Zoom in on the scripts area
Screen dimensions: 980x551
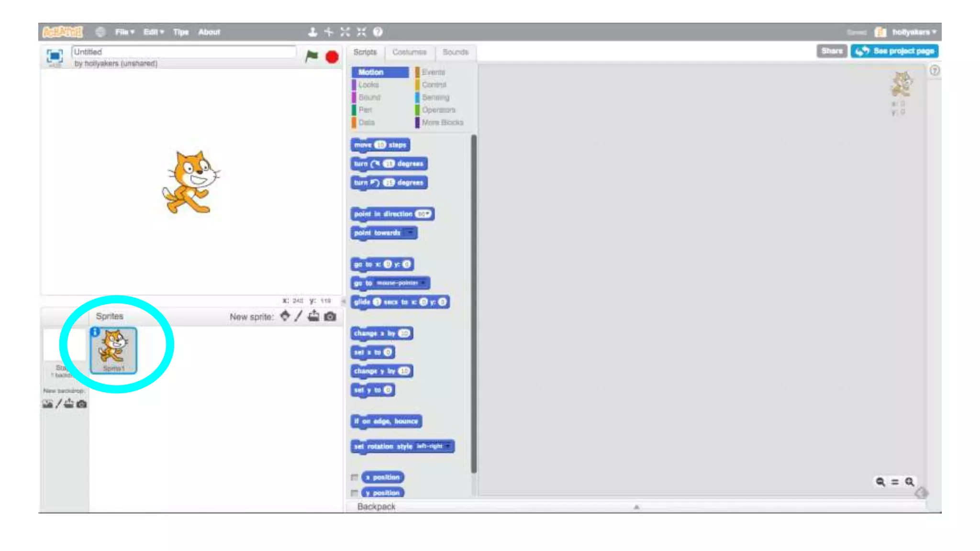(x=910, y=482)
